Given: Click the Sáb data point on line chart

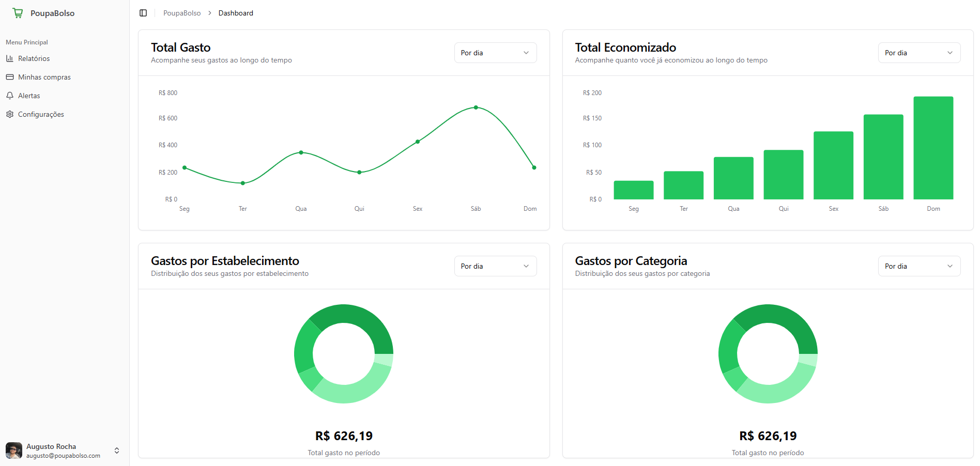Looking at the screenshot, I should [x=476, y=107].
